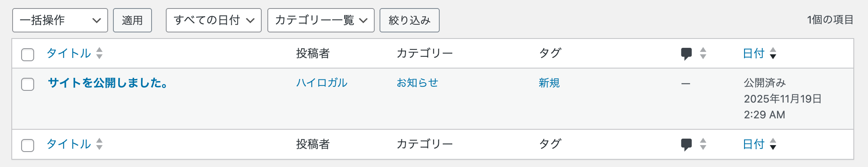
Task: Click sort arrows beside header タイトル
Action: click(x=100, y=53)
